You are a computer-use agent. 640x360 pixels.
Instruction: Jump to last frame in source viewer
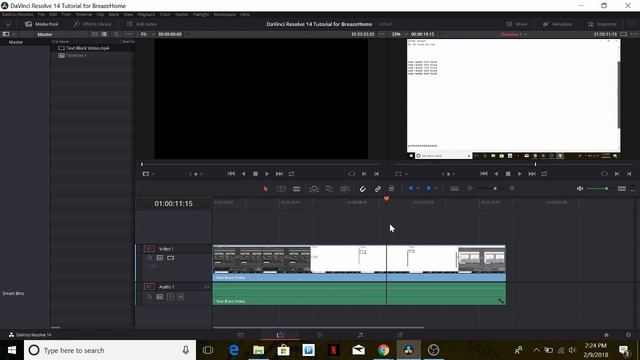pyautogui.click(x=279, y=173)
